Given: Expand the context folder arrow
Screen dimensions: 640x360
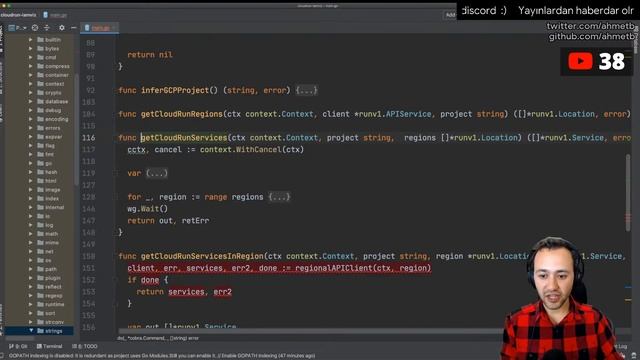Looking at the screenshot, I should (31, 84).
